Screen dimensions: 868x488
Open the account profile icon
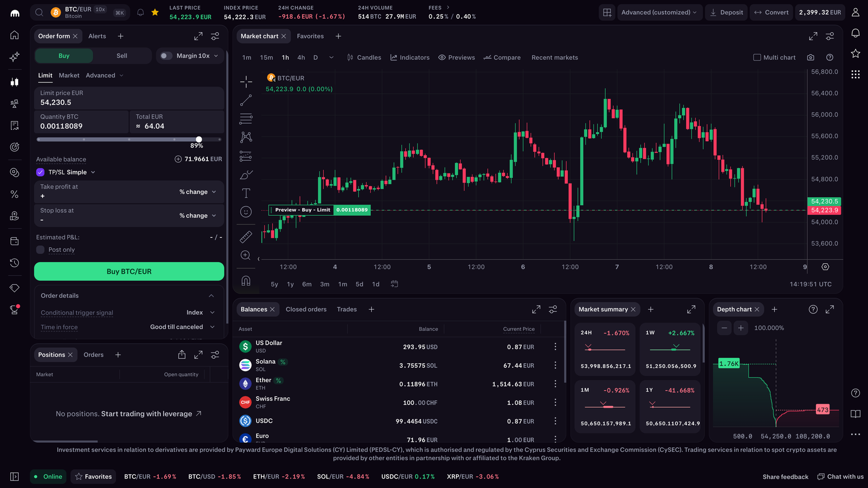(x=856, y=12)
